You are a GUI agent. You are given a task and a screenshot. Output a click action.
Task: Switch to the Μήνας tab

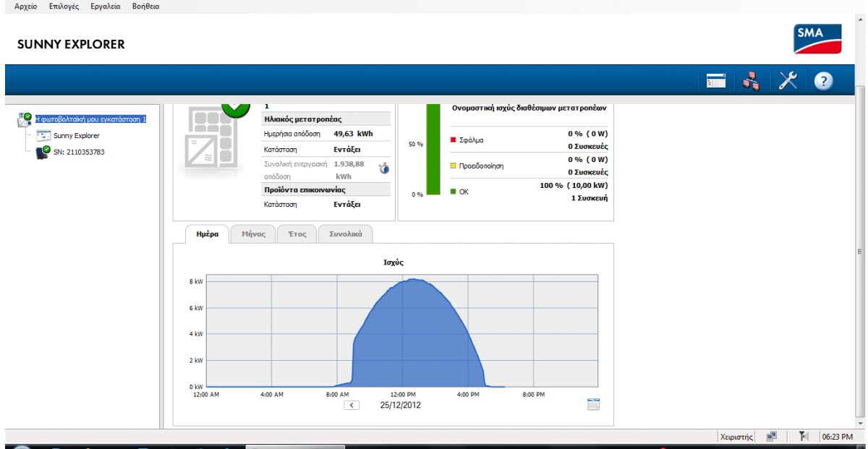(x=254, y=234)
